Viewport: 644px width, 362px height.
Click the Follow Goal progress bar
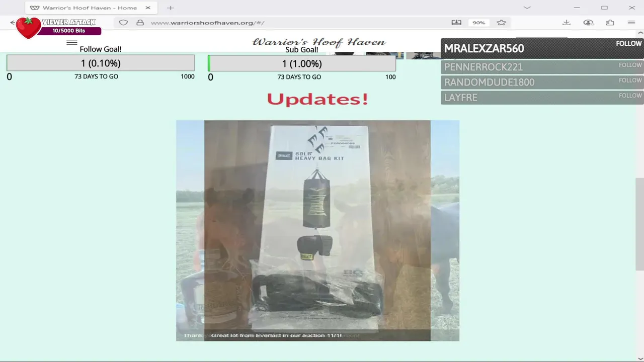pyautogui.click(x=101, y=63)
